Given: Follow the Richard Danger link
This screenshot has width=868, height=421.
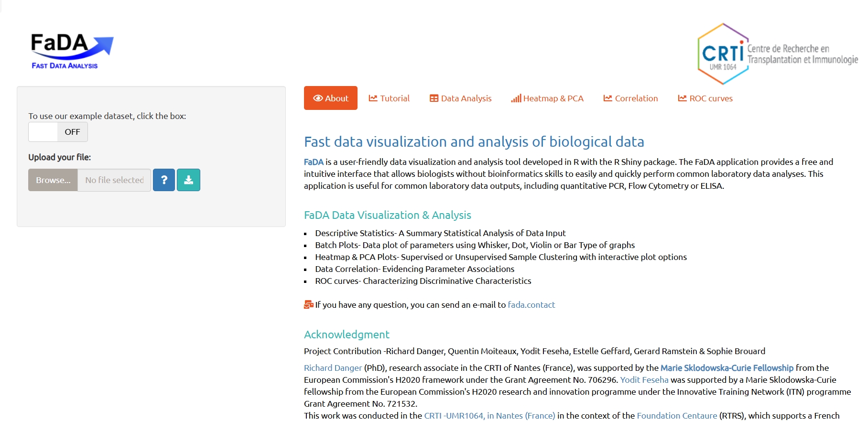Looking at the screenshot, I should (x=333, y=368).
